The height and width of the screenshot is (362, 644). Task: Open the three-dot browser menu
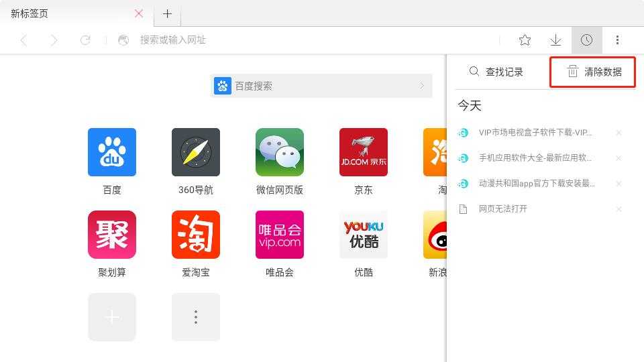tap(617, 40)
